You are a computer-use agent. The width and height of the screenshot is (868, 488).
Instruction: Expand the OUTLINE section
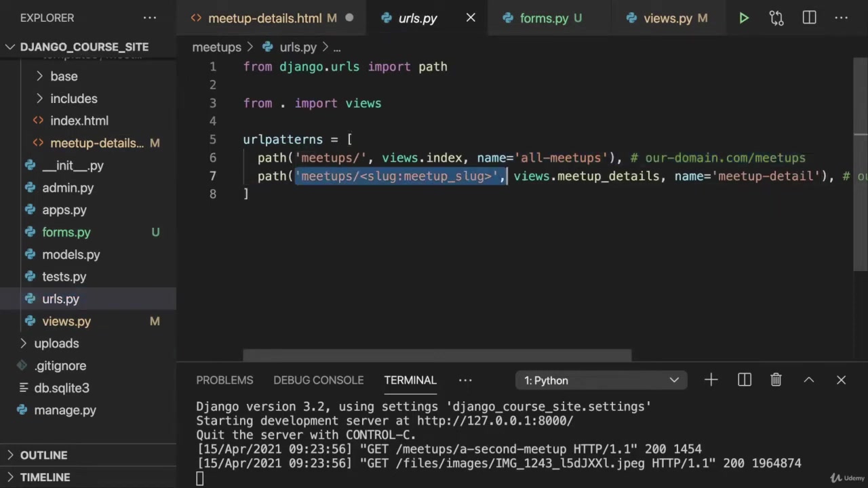(43, 455)
